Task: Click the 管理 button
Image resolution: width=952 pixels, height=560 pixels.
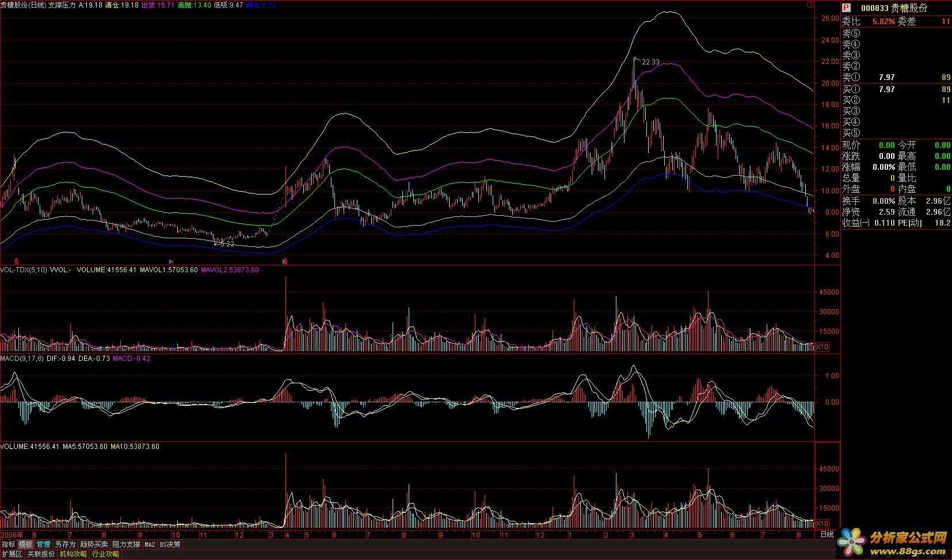Action: pyautogui.click(x=43, y=544)
